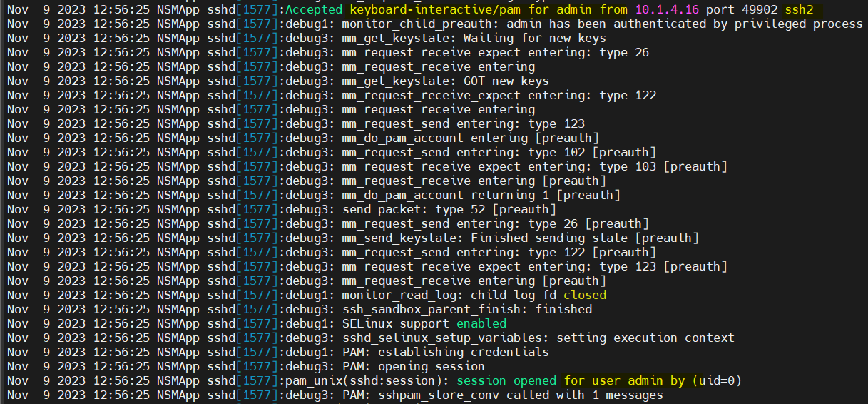Click "NSMApp" on the SELinux support line
Screen dimensions: 868x404
pyautogui.click(x=178, y=324)
